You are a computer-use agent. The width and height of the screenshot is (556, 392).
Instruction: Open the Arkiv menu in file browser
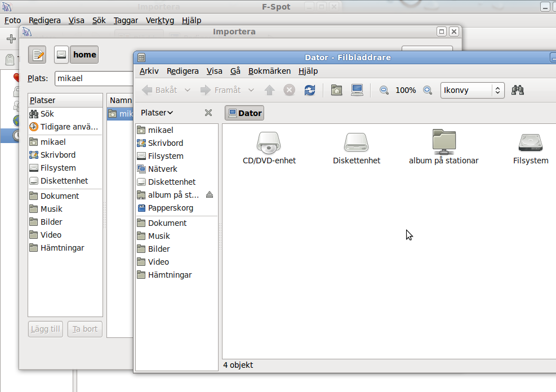pyautogui.click(x=149, y=71)
